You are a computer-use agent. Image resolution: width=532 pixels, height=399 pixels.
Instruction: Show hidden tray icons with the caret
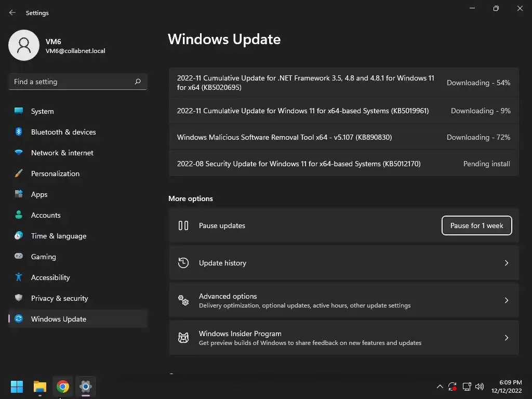440,387
